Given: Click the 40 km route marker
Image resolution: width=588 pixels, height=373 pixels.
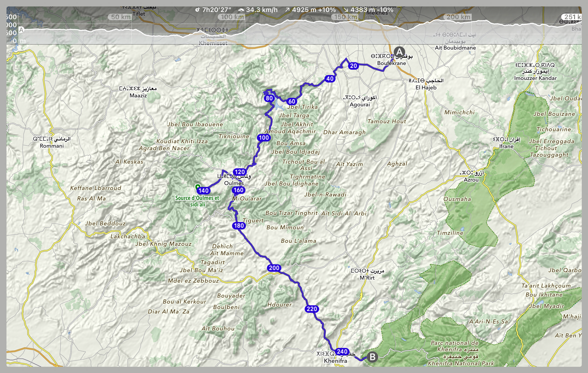Looking at the screenshot, I should (x=330, y=79).
